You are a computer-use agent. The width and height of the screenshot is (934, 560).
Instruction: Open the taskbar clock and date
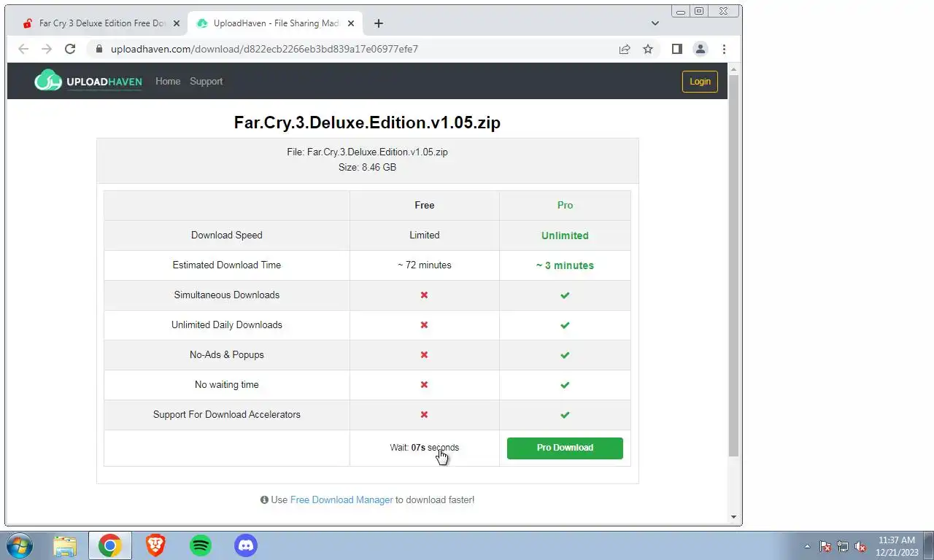(896, 546)
